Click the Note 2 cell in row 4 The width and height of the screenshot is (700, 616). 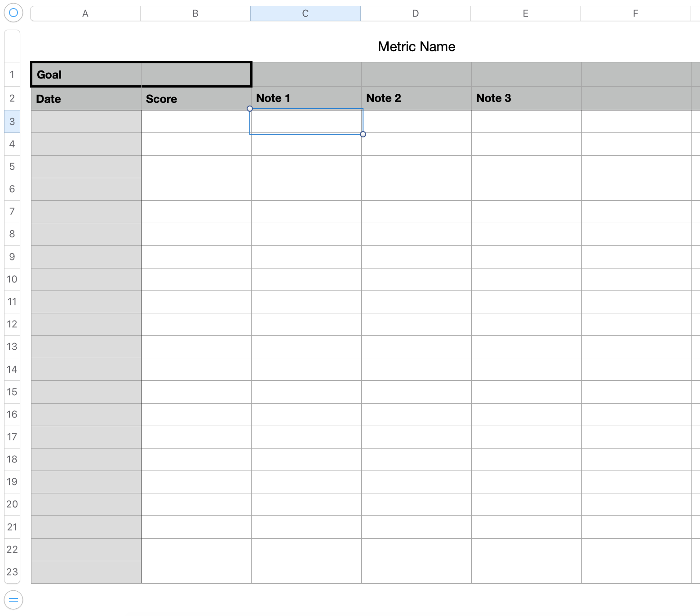[416, 144]
